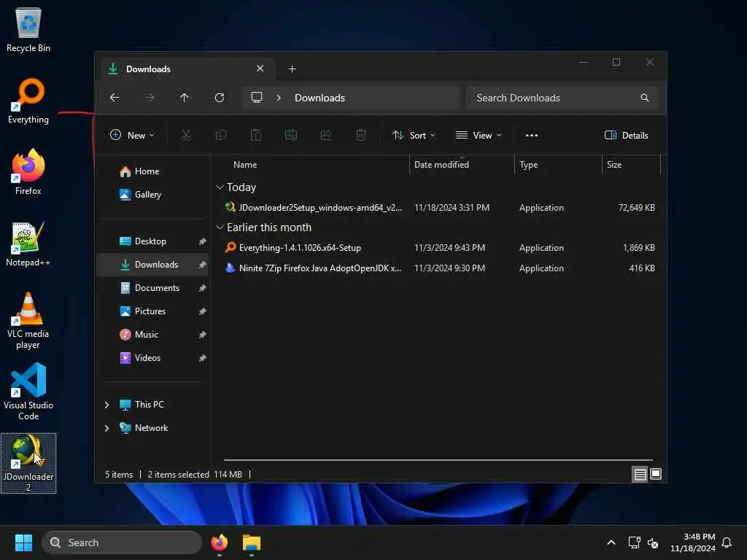This screenshot has height=560, width=747.
Task: Collapse the Earlier this month group
Action: pyautogui.click(x=220, y=227)
